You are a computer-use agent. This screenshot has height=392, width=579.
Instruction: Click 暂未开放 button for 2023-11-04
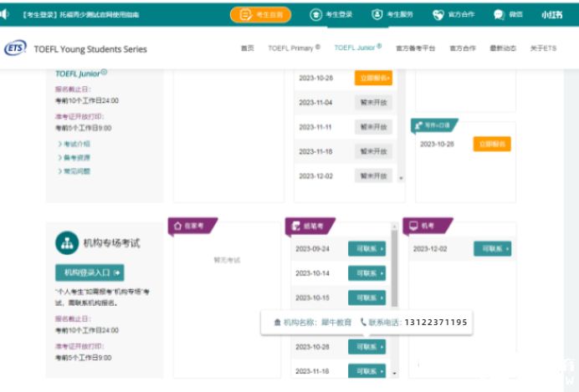pos(373,102)
